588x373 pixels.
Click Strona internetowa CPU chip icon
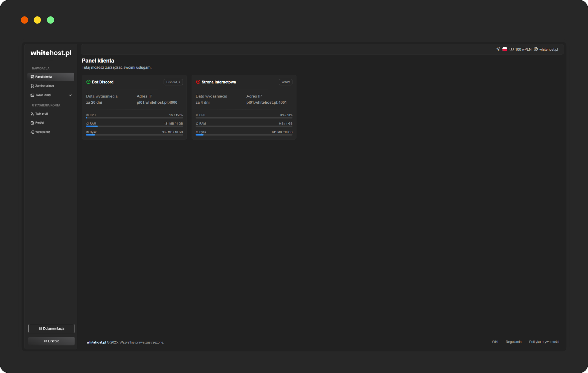coord(197,115)
